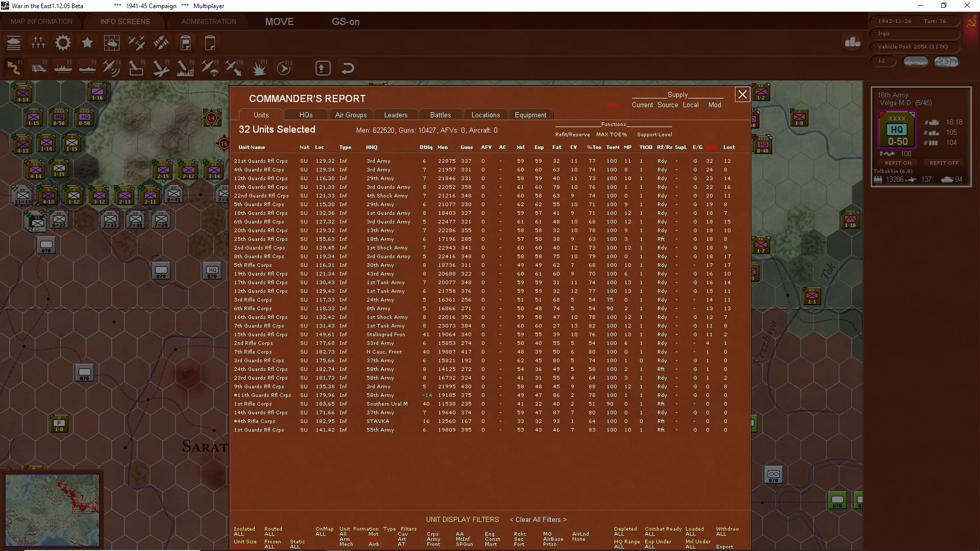This screenshot has width=980, height=551.
Task: Select F6 bomb unit mode icon
Action: tap(136, 68)
